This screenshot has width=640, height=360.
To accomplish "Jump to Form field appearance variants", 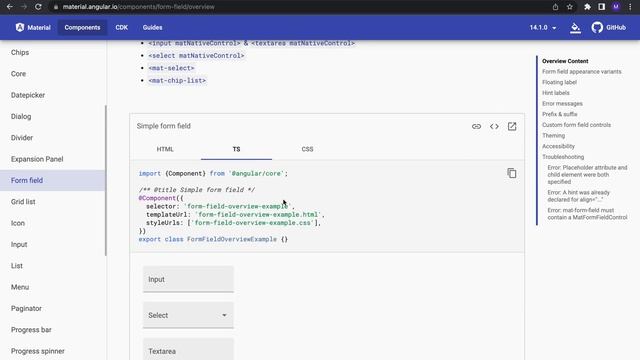I will click(582, 71).
